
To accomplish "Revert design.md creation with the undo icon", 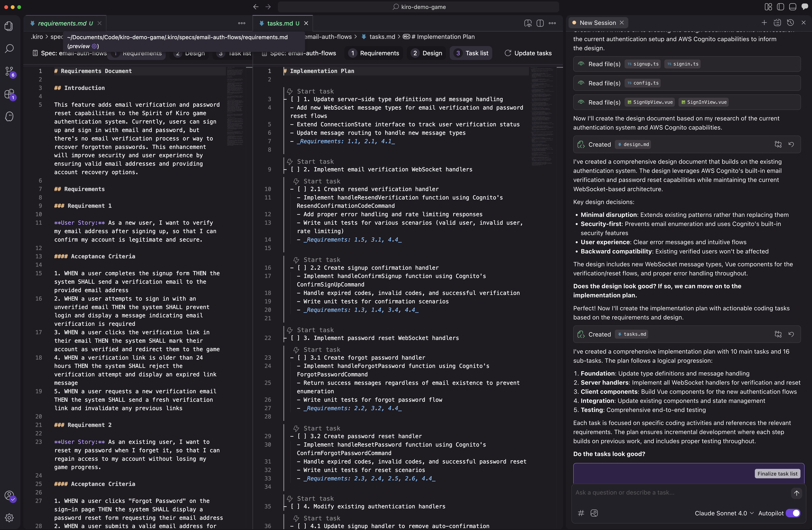I will coord(792,145).
